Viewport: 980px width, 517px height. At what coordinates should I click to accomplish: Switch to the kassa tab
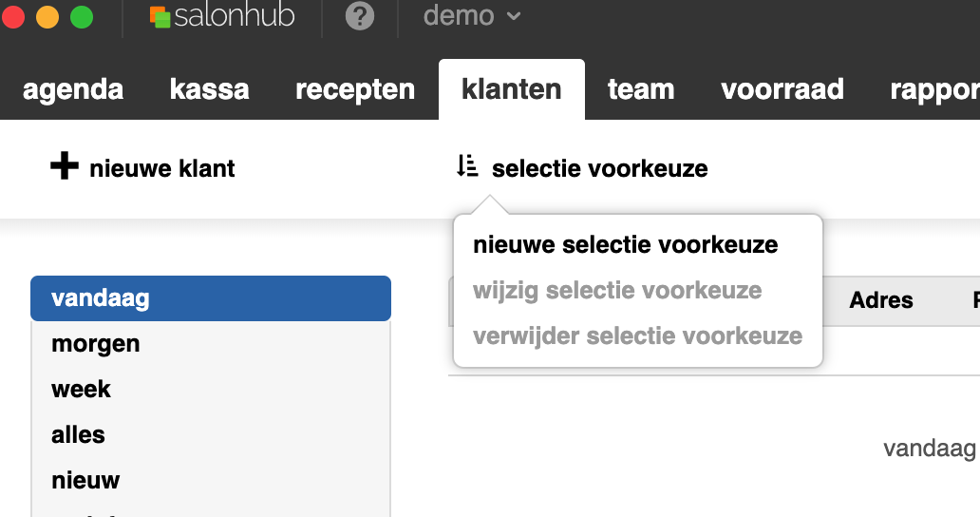tap(209, 89)
